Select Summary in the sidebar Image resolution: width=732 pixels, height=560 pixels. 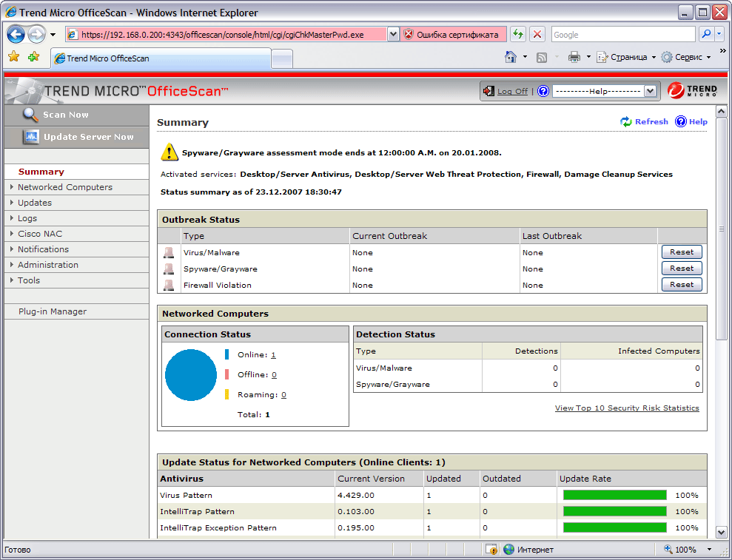point(41,172)
